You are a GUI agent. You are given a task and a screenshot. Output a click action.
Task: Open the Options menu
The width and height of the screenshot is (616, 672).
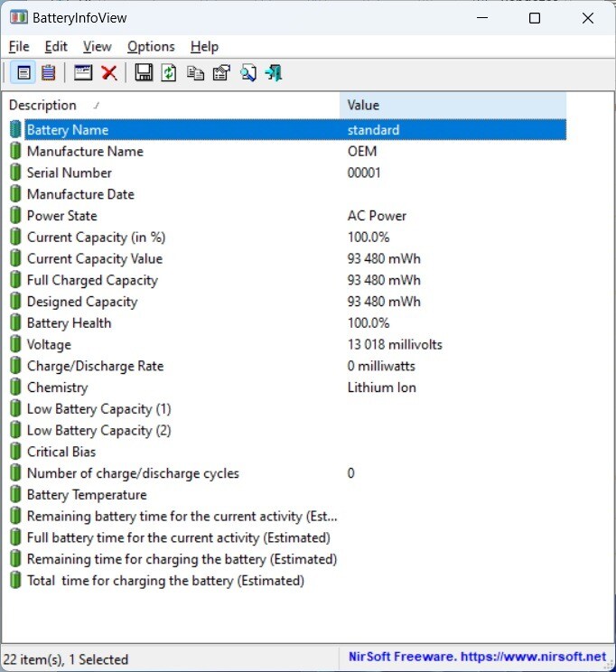click(151, 46)
